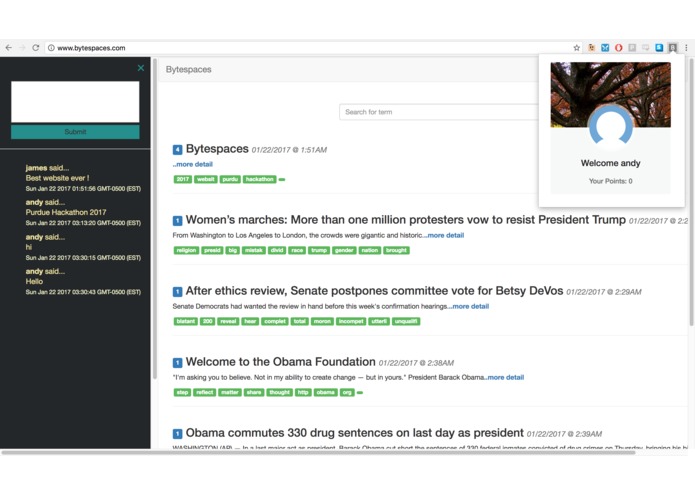This screenshot has height=494, width=695.
Task: Open more detail for Bytespaces post
Action: 192,164
